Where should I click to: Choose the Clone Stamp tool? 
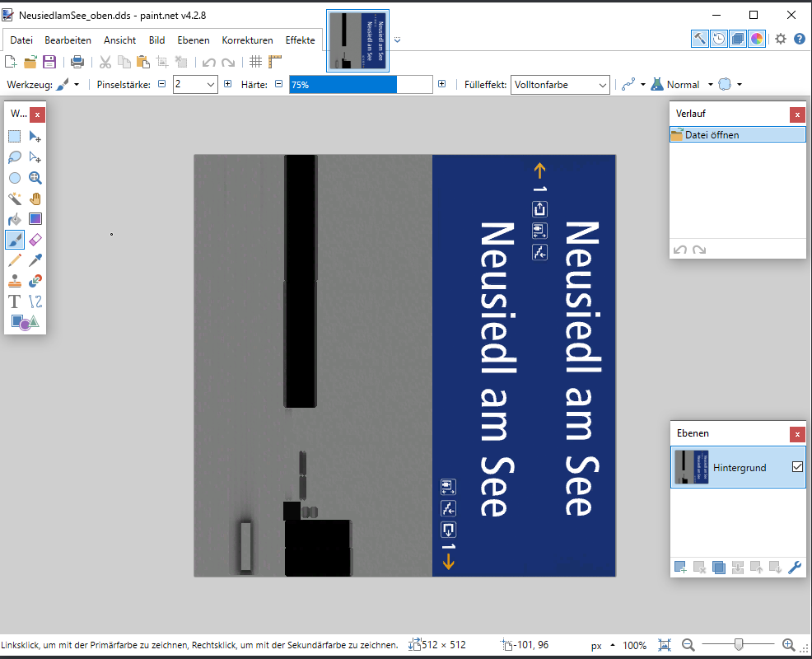pos(15,281)
